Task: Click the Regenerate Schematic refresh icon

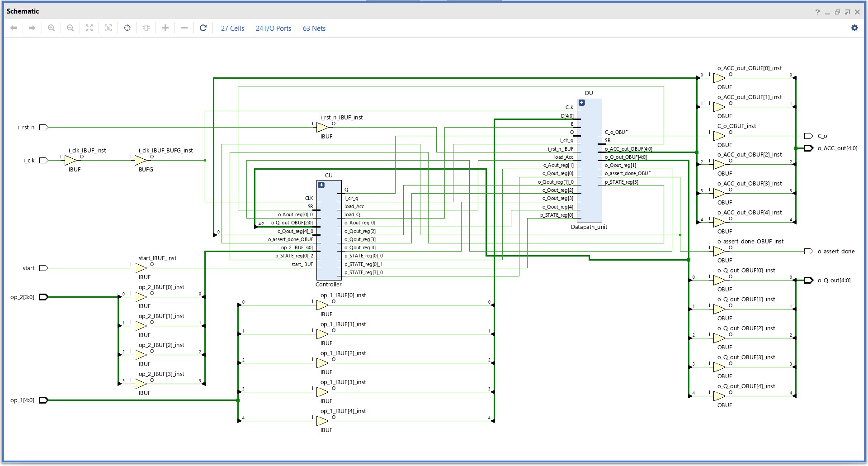Action: [203, 28]
